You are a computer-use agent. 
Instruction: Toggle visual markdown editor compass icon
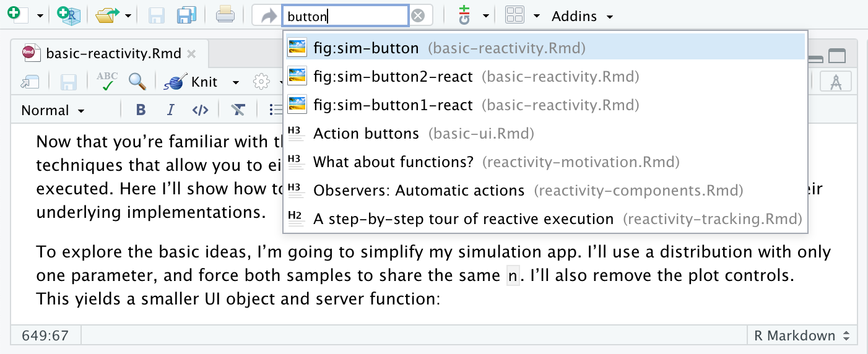coord(835,81)
